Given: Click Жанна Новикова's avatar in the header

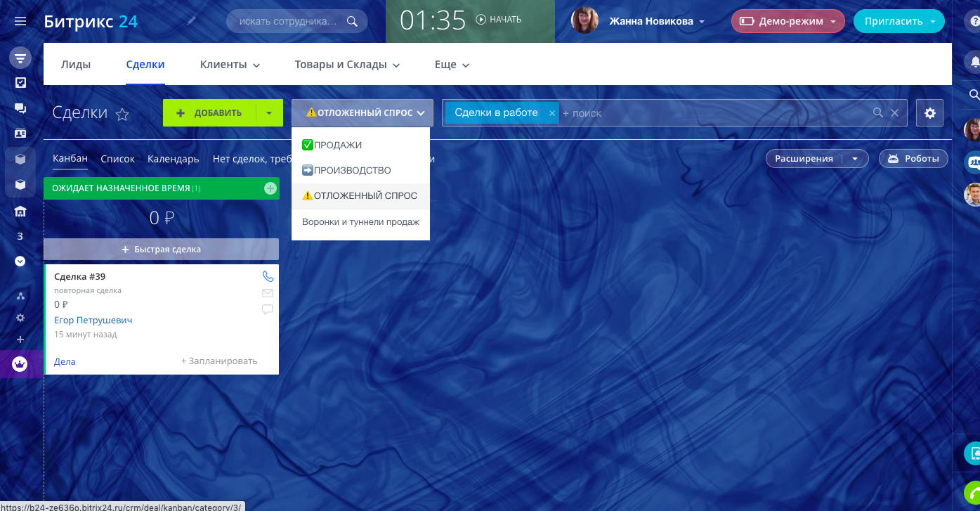Looking at the screenshot, I should pos(585,21).
